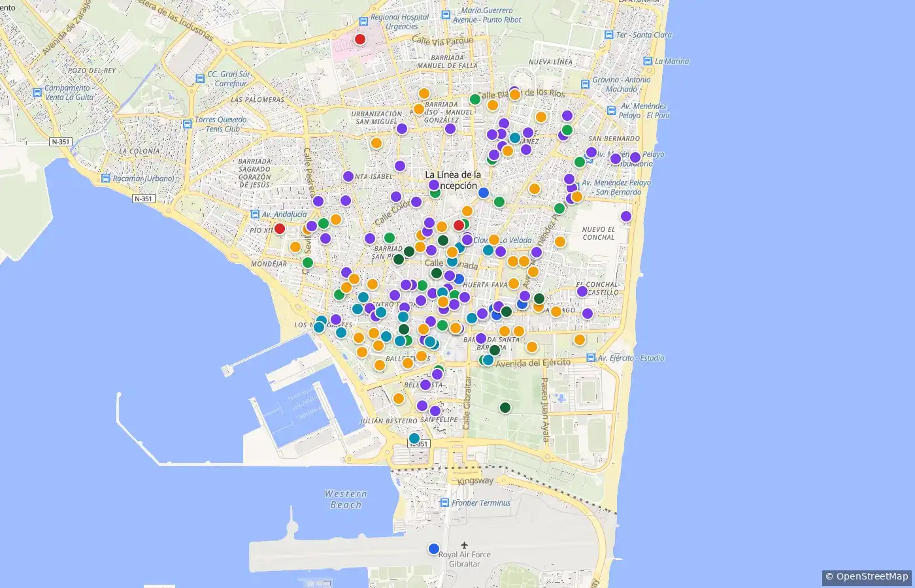Click the Torres Quevedo Tenis Club bus icon
Screen dimensions: 915x588
[x=188, y=124]
